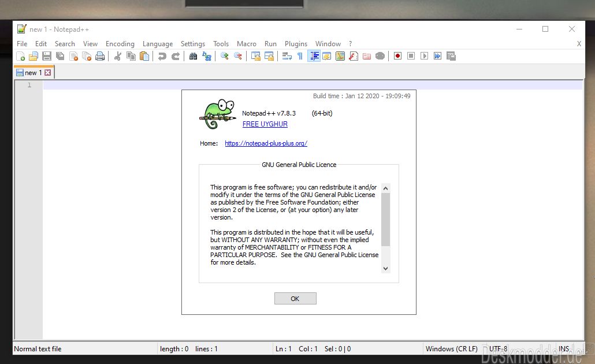This screenshot has width=595, height=364.
Task: Click the Redo arrow icon
Action: (175, 56)
